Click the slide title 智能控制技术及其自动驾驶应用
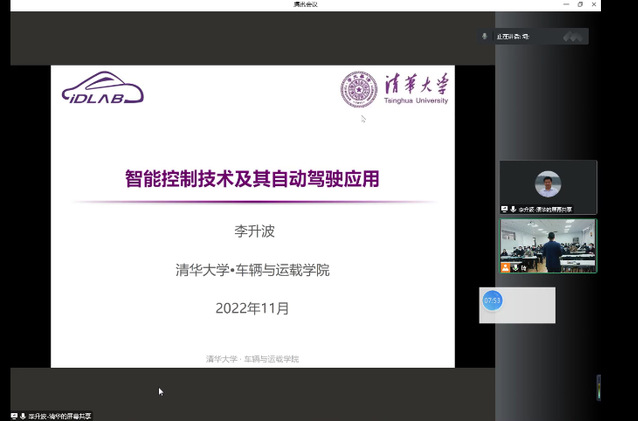Screen dimensions: 638x421 click(x=252, y=180)
